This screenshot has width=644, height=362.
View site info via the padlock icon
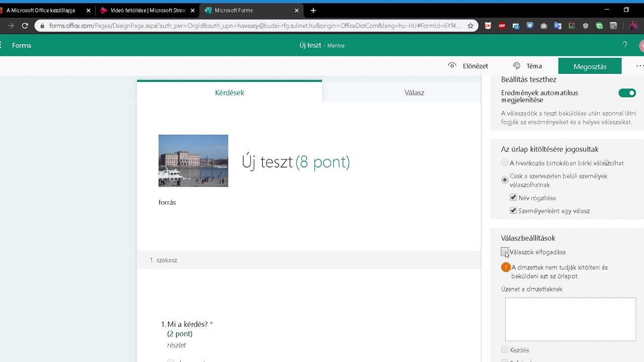(42, 26)
